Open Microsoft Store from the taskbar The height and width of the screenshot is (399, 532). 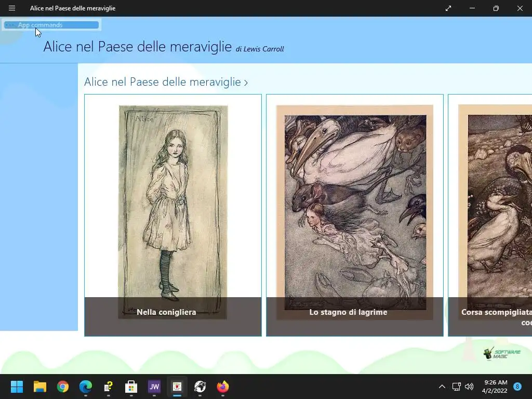click(131, 387)
